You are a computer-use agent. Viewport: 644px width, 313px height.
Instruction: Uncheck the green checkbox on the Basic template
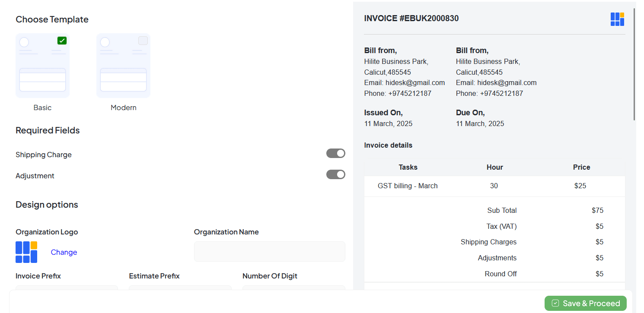tap(62, 41)
